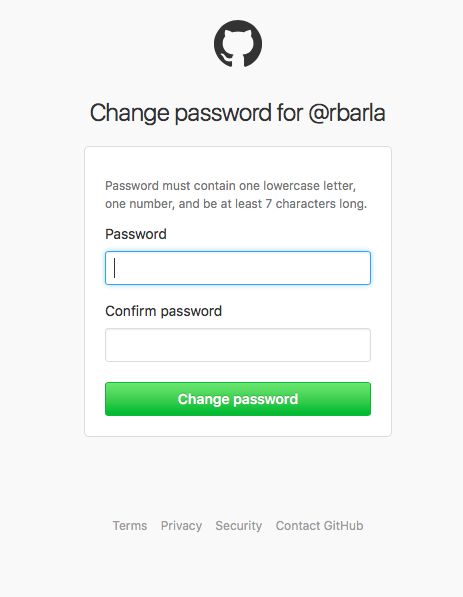This screenshot has width=463, height=597.
Task: Open the Terms link in the footer
Action: pos(130,525)
